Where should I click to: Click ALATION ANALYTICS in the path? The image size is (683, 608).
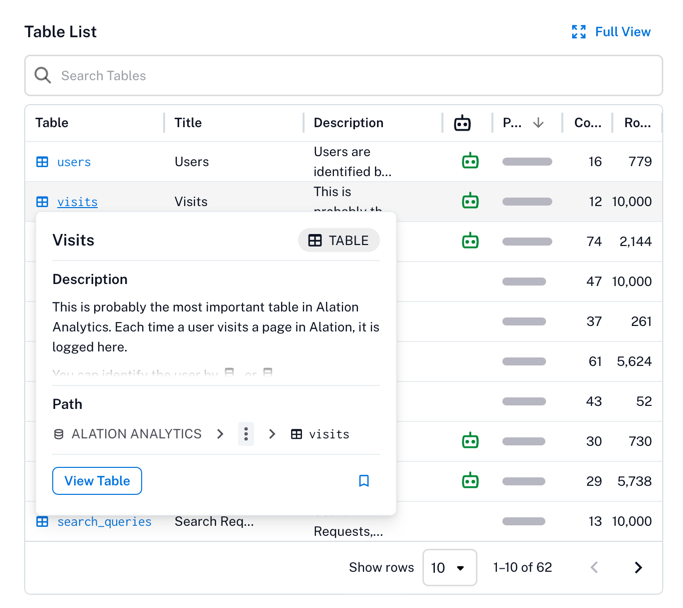(136, 434)
